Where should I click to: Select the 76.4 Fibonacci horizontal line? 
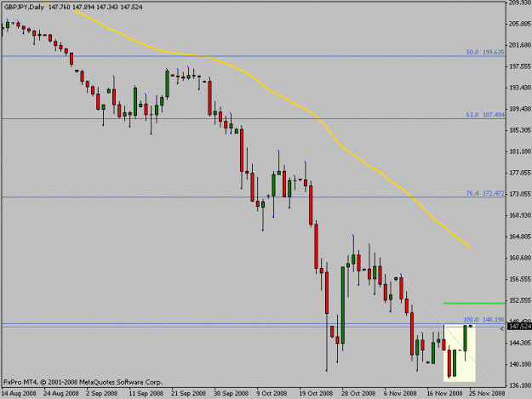(x=253, y=197)
